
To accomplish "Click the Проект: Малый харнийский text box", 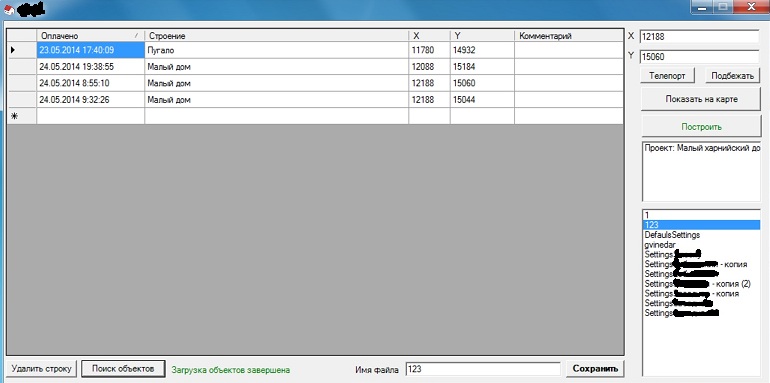I will (x=701, y=171).
